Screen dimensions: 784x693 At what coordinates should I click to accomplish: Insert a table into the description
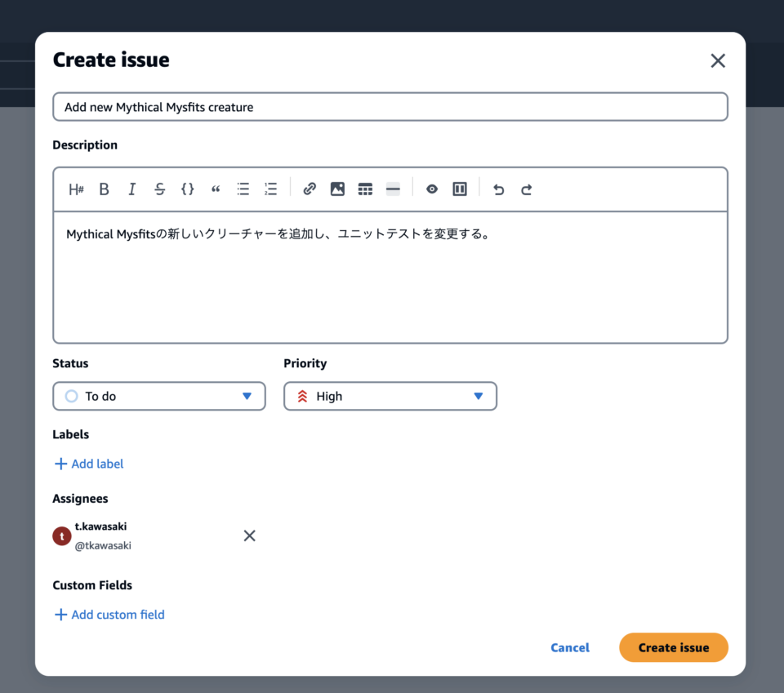coord(365,189)
